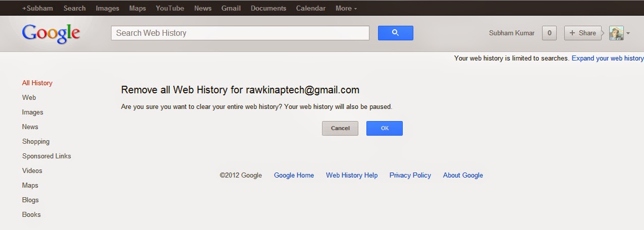644x230 pixels.
Task: Click the Remove all Web History heading
Action: [240, 90]
